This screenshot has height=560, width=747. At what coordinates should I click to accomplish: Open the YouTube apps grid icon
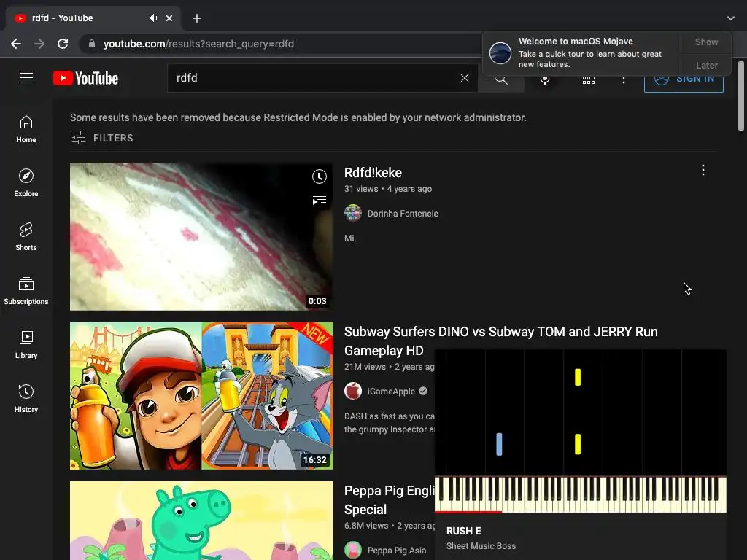click(x=589, y=80)
